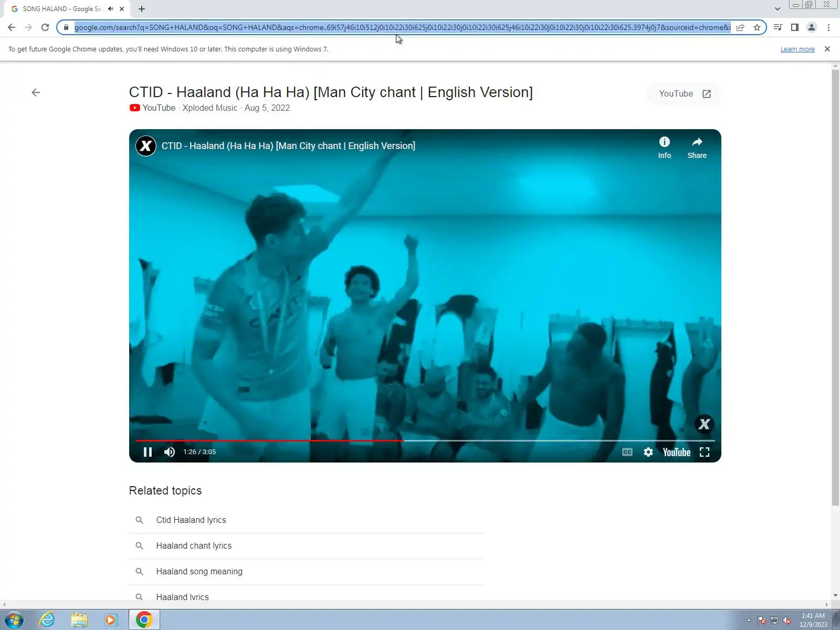Show hidden system tray icons

click(749, 621)
